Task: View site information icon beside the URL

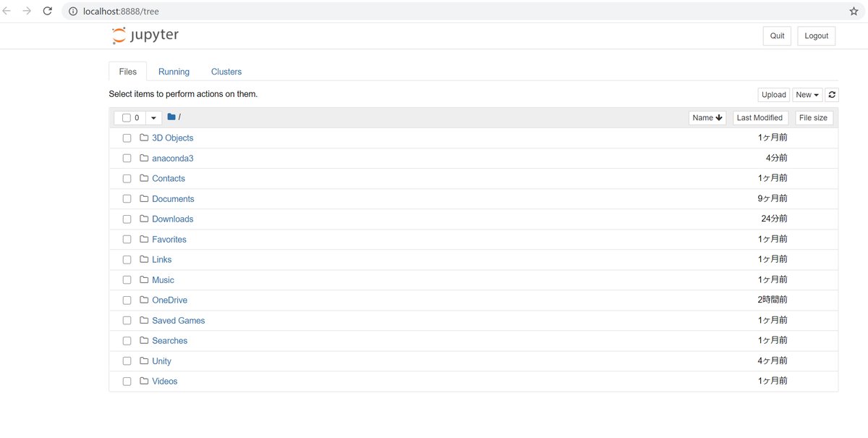Action: (x=73, y=11)
